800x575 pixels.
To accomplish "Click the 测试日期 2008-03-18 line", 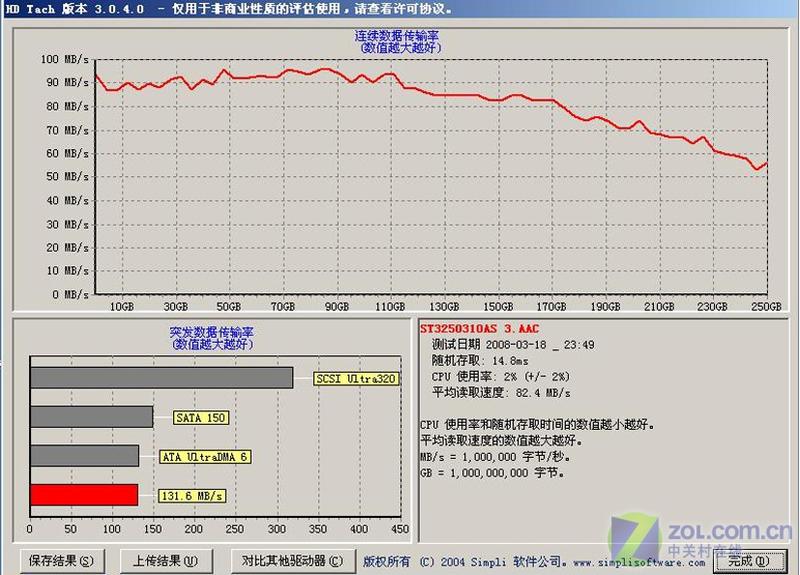I will [x=513, y=344].
